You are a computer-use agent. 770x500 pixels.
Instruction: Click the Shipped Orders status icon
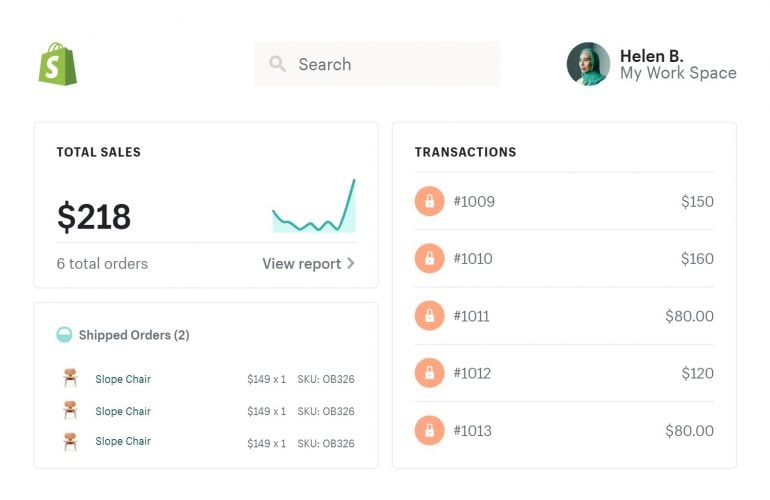(64, 335)
